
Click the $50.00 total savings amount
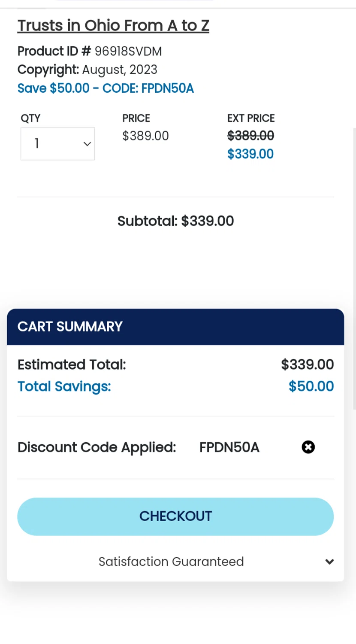point(311,386)
